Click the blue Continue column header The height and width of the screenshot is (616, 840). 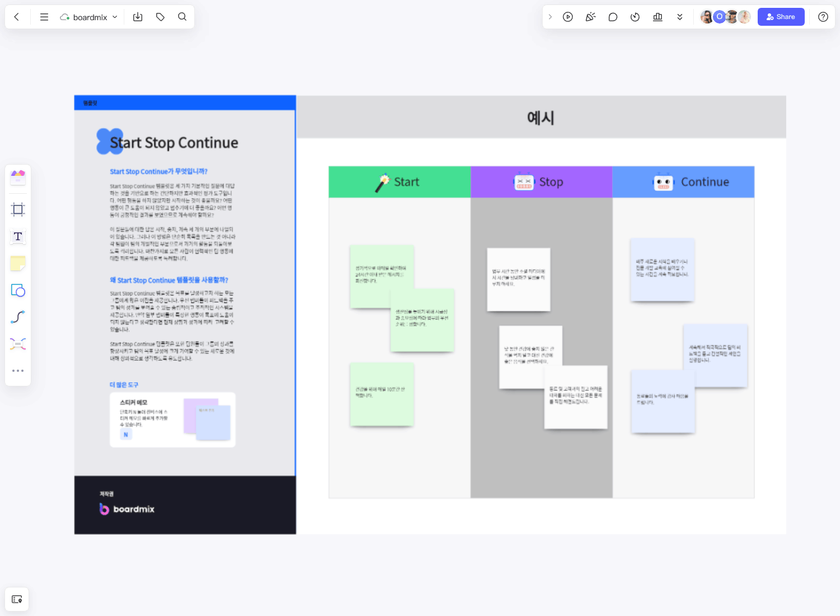[x=683, y=182]
